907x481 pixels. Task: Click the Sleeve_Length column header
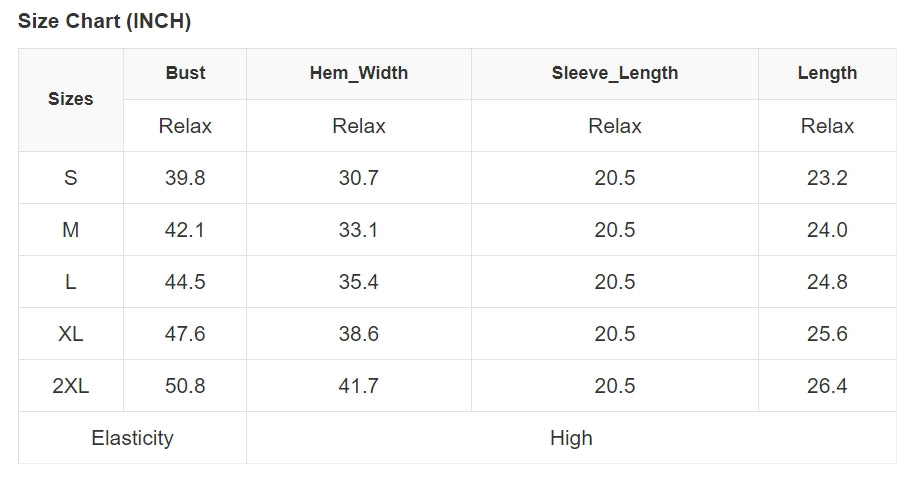point(614,73)
